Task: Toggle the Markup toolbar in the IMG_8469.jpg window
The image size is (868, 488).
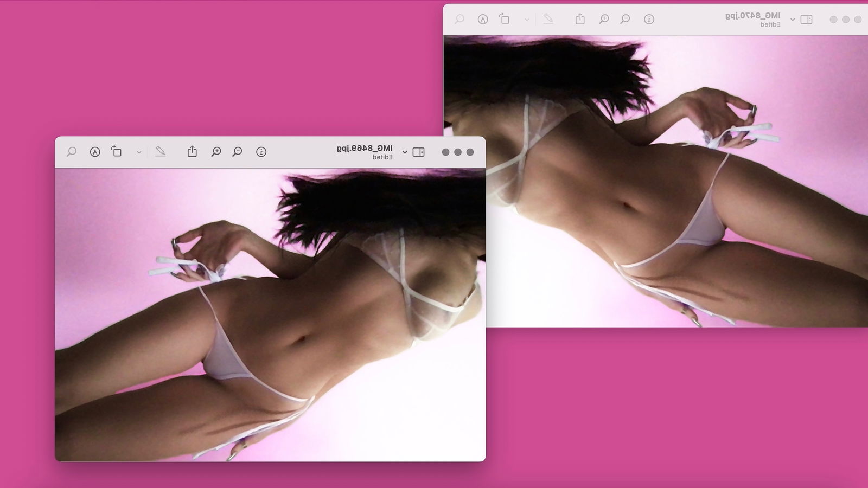Action: point(95,152)
